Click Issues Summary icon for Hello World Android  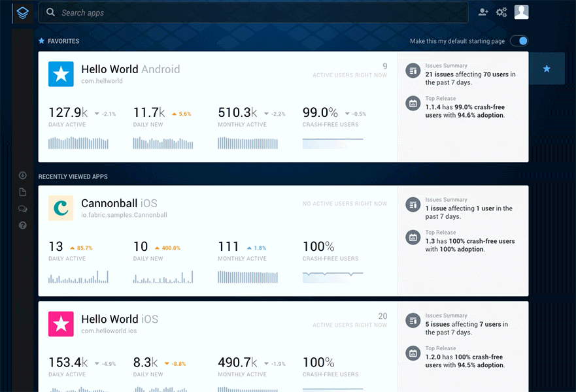(x=413, y=71)
